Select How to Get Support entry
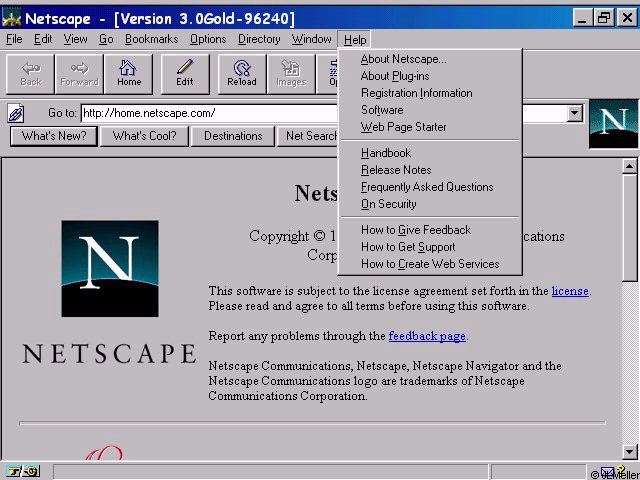This screenshot has height=480, width=640. point(430,247)
